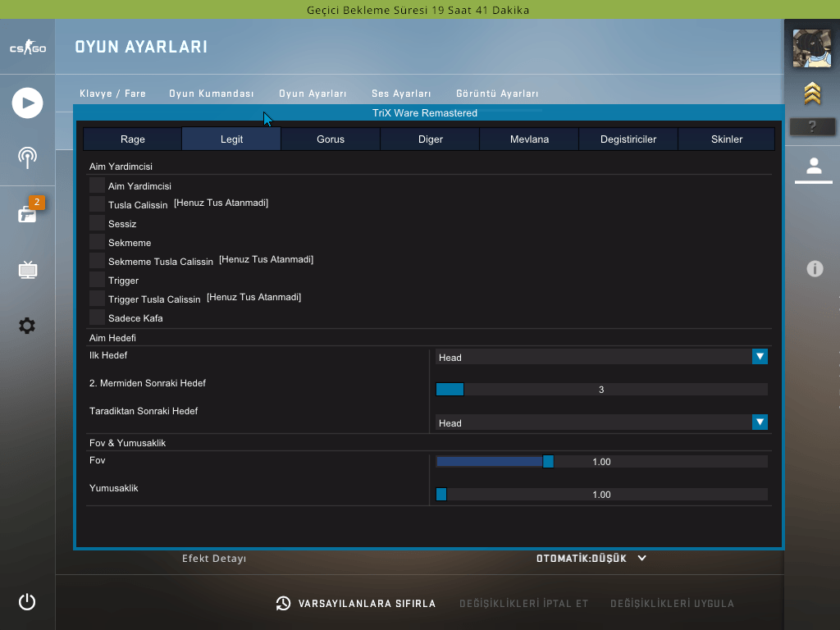Viewport: 840px width, 630px height.
Task: Click the Efekt Detayı label
Action: click(214, 558)
